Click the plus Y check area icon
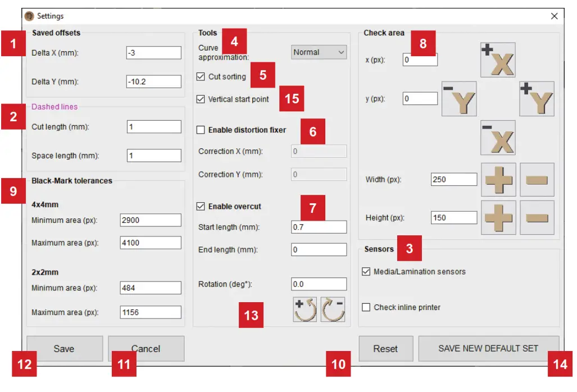Image resolution: width=577 pixels, height=392 pixels. click(x=537, y=99)
